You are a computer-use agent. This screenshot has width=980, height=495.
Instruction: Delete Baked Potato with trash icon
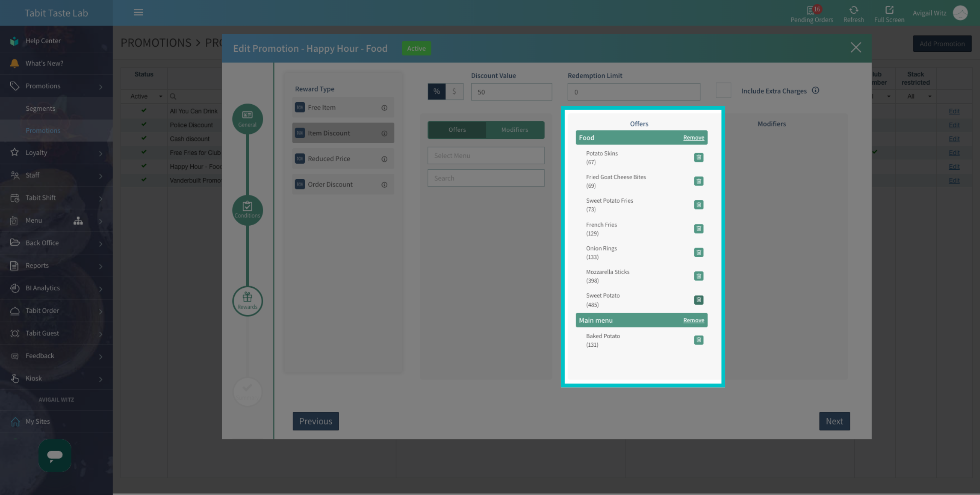pyautogui.click(x=699, y=340)
